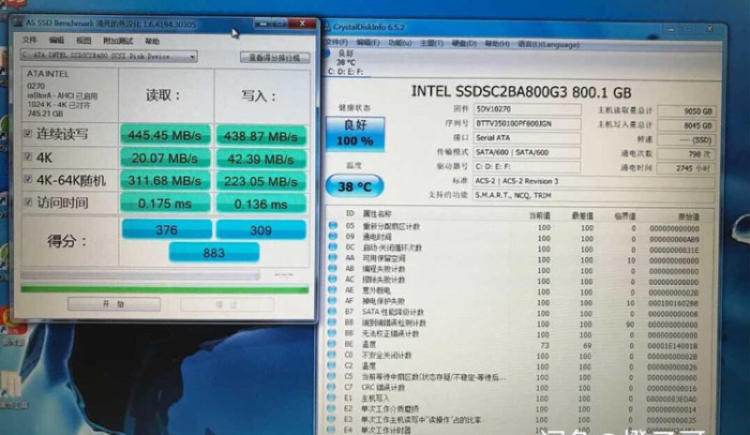Click the sequential read result 445.45 MB/s
This screenshot has width=750, height=435.
(165, 135)
